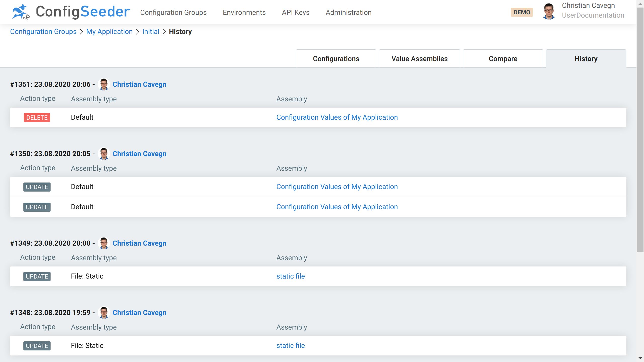Open the Environments menu
The image size is (644, 362).
coord(244,12)
